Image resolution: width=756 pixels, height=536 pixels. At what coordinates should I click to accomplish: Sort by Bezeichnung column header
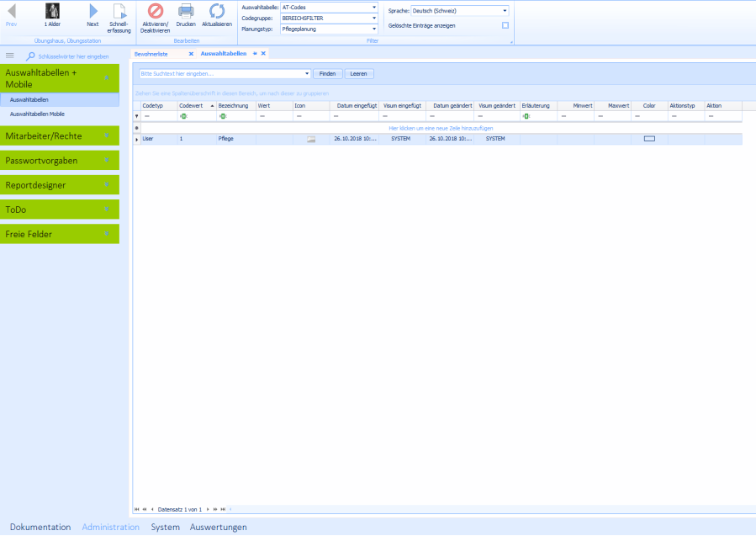(x=236, y=106)
